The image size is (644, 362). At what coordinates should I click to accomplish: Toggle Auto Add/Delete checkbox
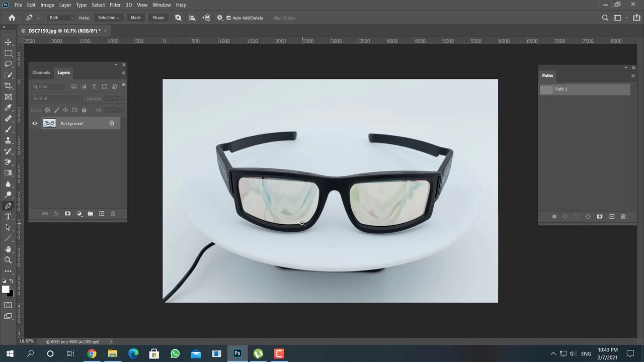coord(228,18)
